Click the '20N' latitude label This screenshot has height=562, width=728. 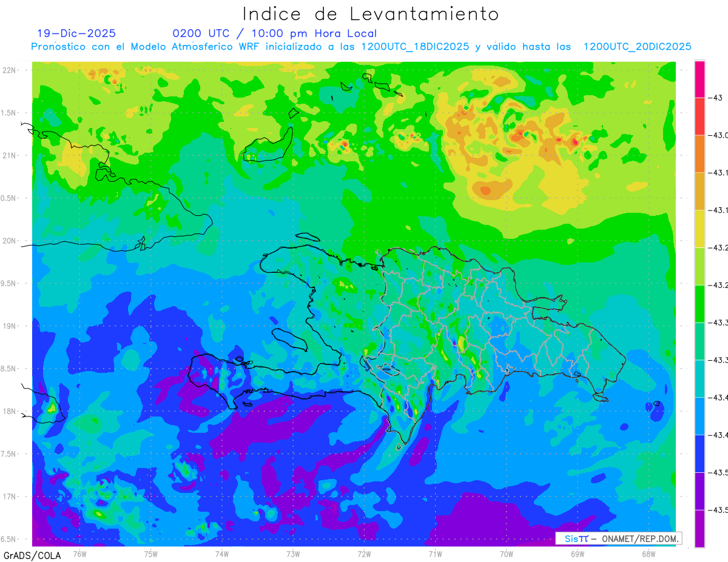pos(10,241)
